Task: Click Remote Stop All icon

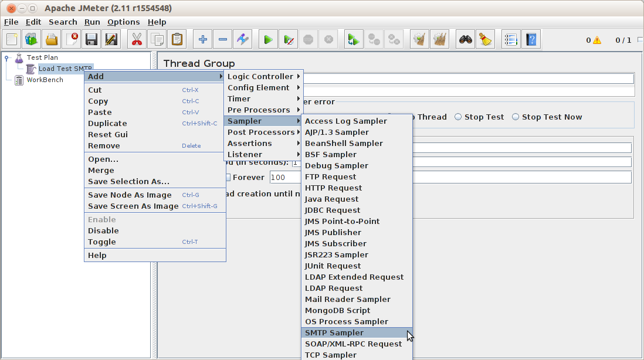Action: coord(374,40)
